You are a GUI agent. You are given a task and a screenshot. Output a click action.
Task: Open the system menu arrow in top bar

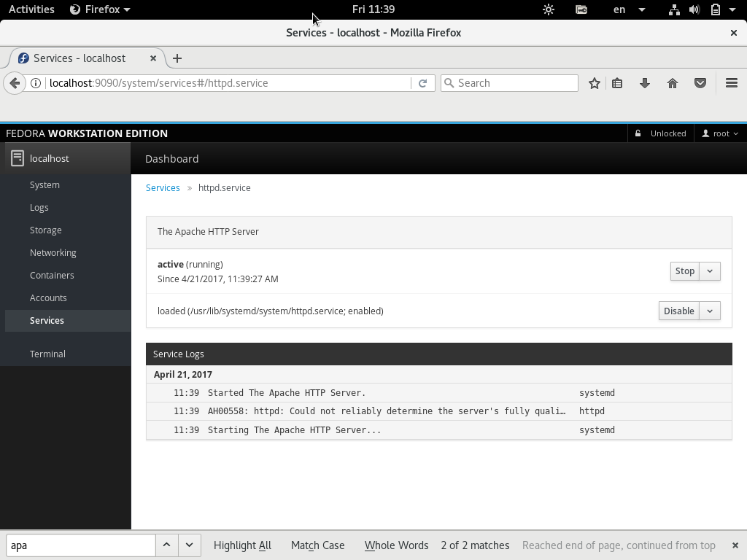click(x=732, y=9)
